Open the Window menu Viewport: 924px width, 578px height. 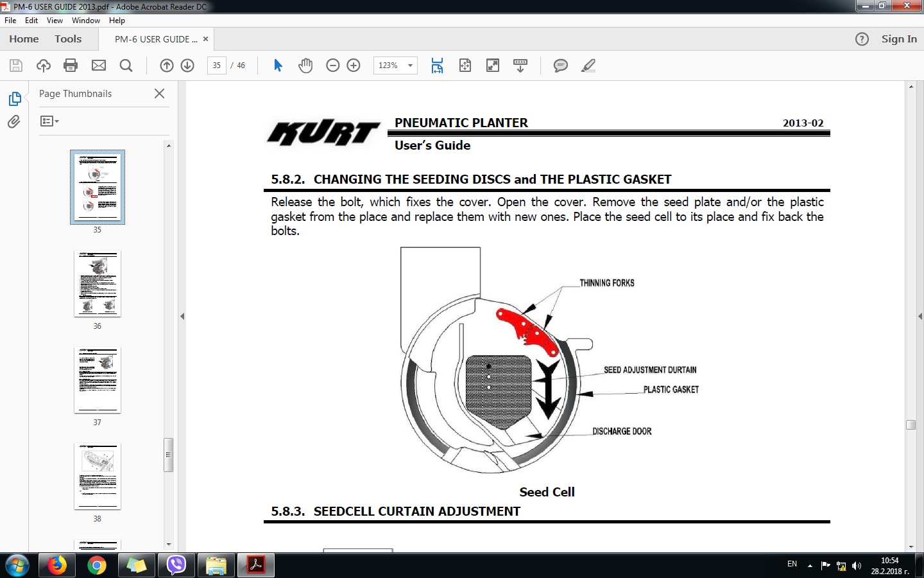tap(86, 21)
